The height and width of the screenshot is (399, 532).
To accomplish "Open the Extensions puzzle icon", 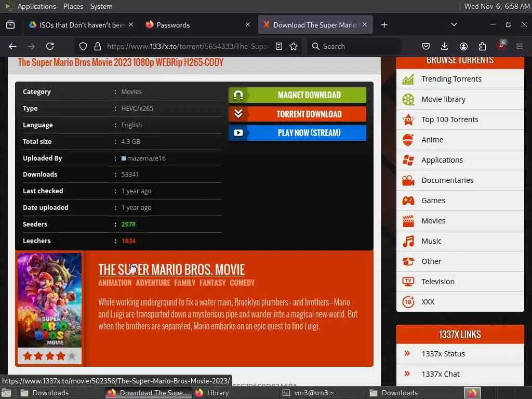I will click(482, 46).
